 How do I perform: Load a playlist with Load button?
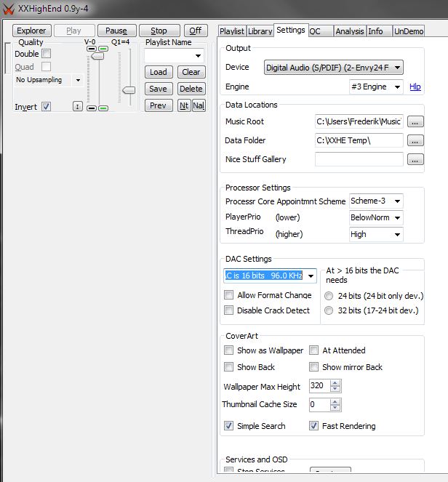(x=159, y=72)
